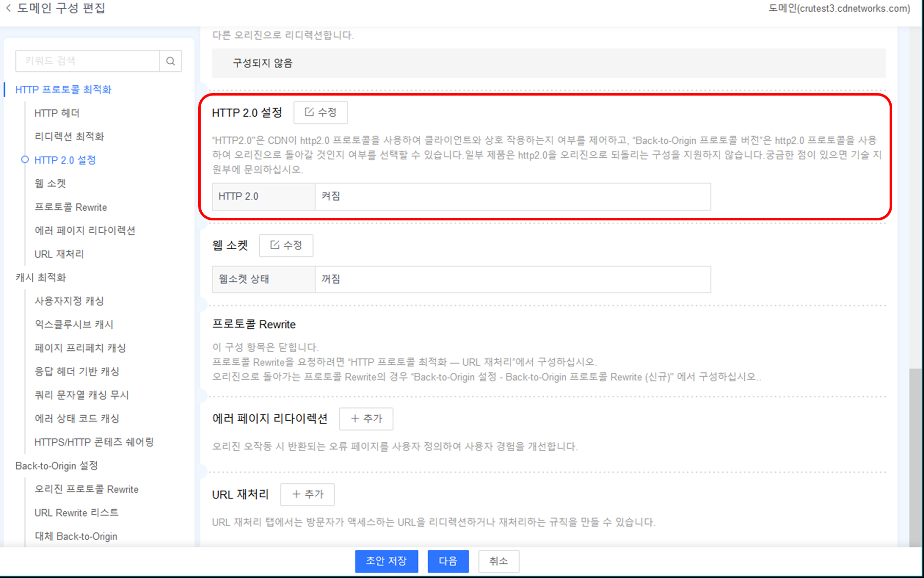924x578 pixels.
Task: Click the search magnifier icon
Action: [171, 61]
